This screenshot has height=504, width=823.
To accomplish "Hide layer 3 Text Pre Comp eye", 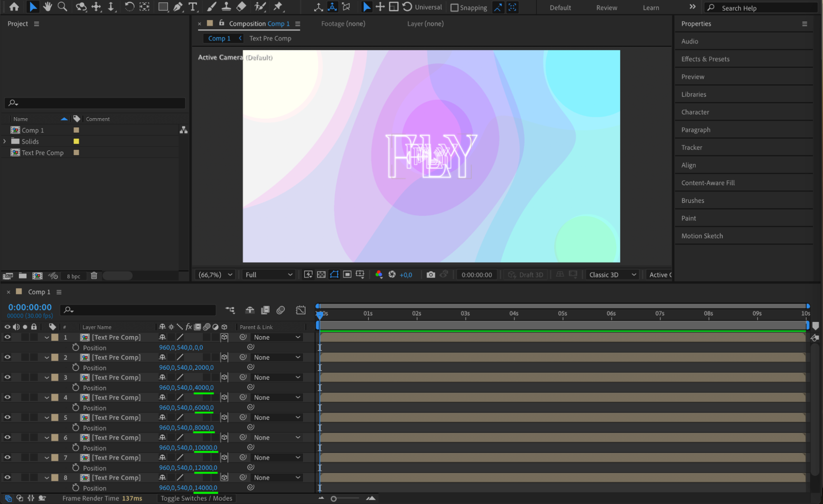I will [7, 377].
